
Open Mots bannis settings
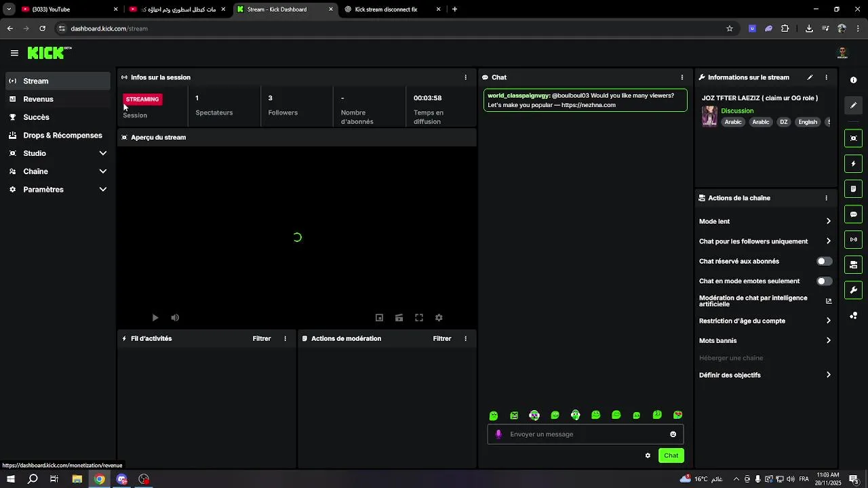(x=765, y=340)
